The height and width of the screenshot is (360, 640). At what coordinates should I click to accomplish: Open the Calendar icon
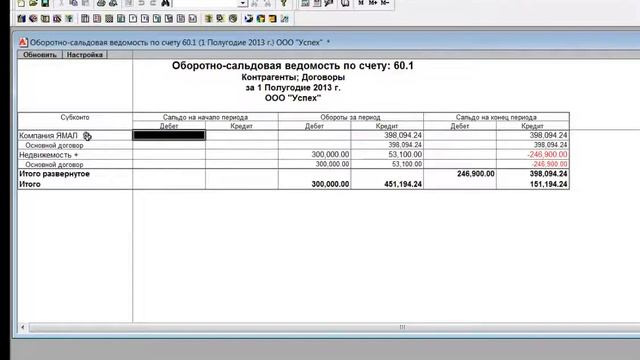(317, 3)
